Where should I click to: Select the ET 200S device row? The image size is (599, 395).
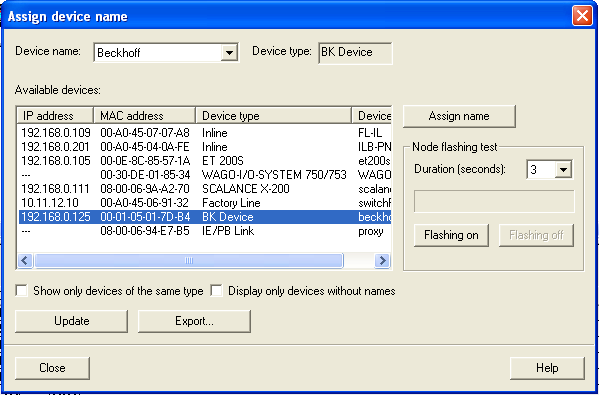tap(204, 161)
